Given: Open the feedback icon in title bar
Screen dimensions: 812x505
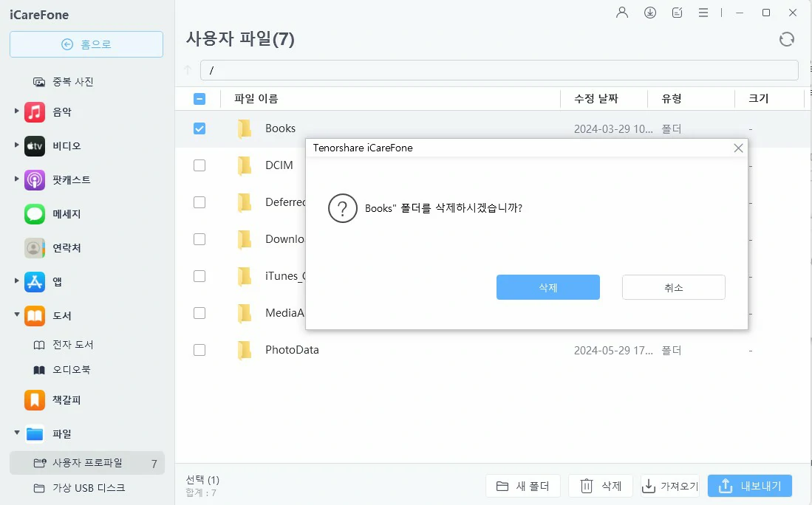Looking at the screenshot, I should point(678,13).
